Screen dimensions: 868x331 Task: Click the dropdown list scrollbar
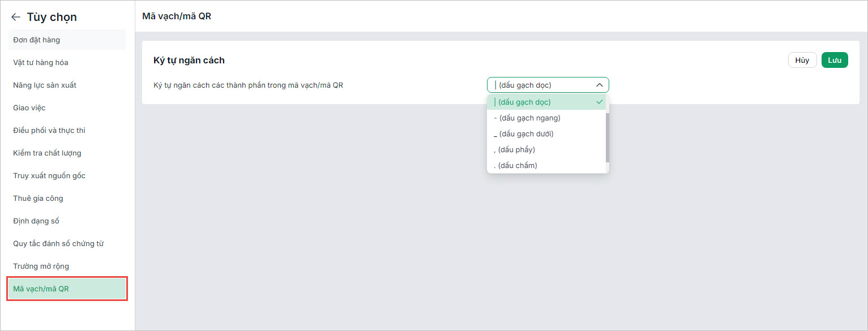[608, 137]
